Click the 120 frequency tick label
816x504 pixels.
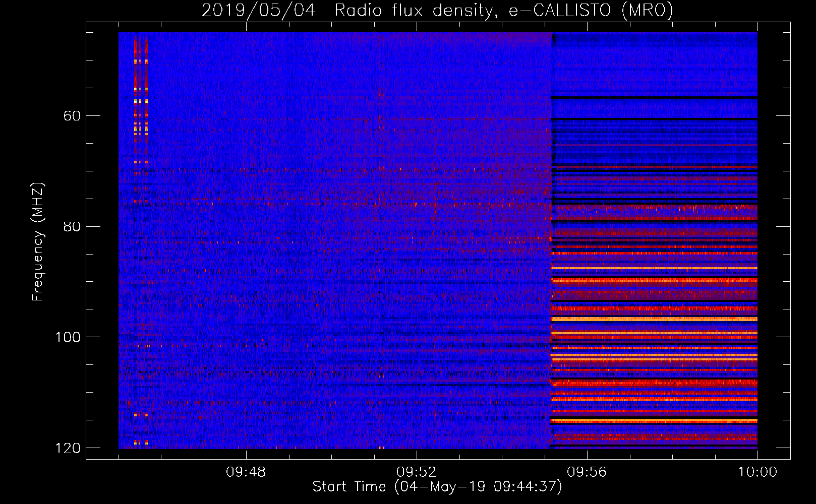(68, 448)
